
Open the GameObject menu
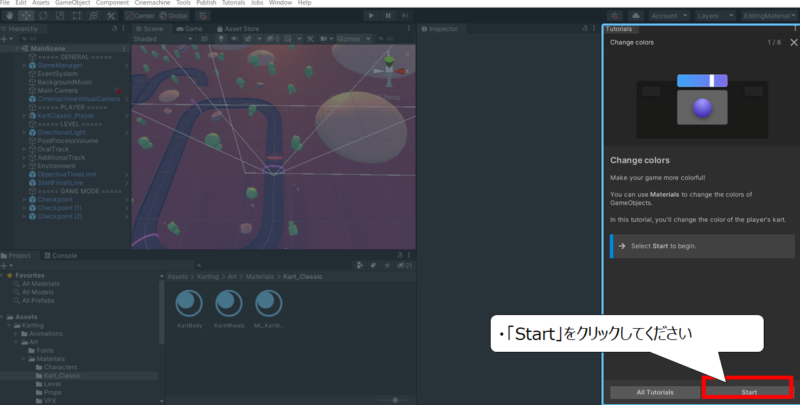72,3
